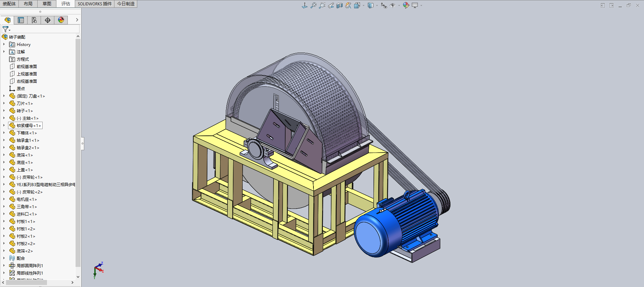Select 方程式 in the tree
Viewport: 644px width, 287px height.
click(x=22, y=59)
